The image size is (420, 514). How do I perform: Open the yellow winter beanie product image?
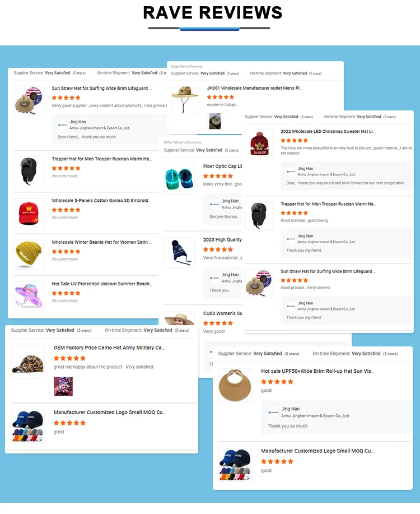(29, 254)
